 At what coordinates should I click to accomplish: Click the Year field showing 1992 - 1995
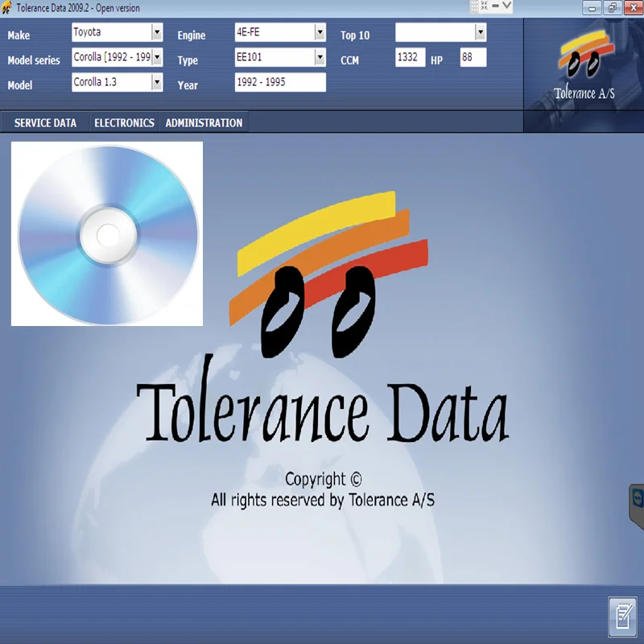coord(280,82)
